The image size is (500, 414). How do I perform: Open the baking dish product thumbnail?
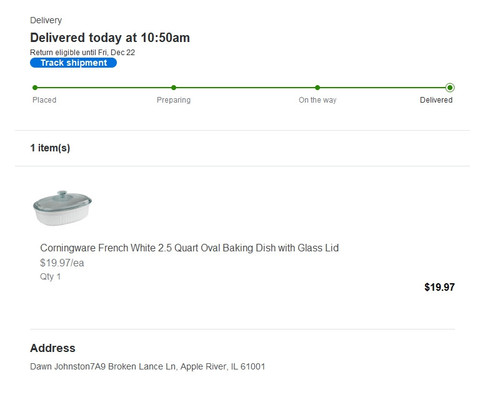[x=62, y=208]
